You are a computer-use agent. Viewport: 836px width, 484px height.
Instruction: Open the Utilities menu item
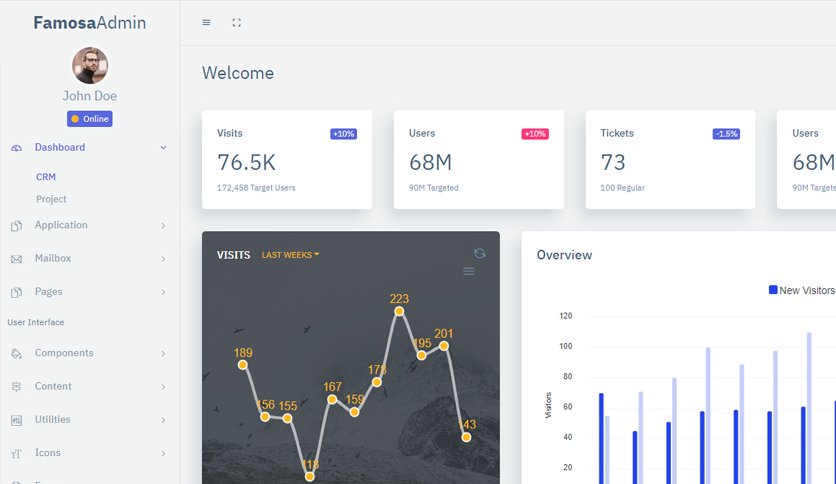tap(52, 420)
